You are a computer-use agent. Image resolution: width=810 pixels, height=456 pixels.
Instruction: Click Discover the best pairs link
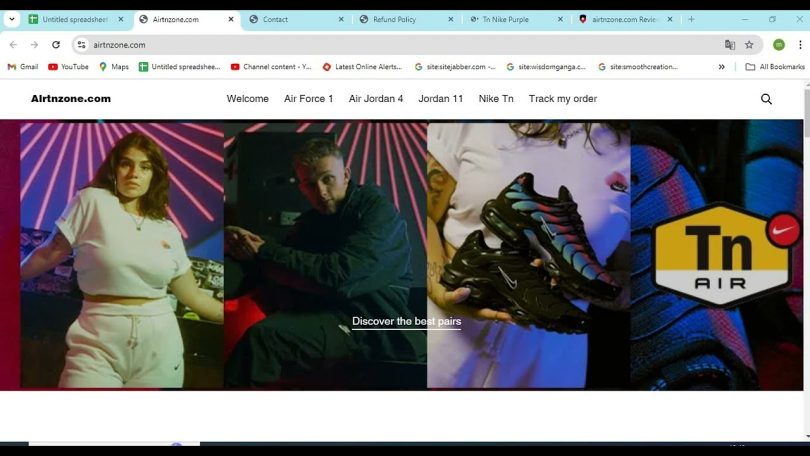[407, 321]
